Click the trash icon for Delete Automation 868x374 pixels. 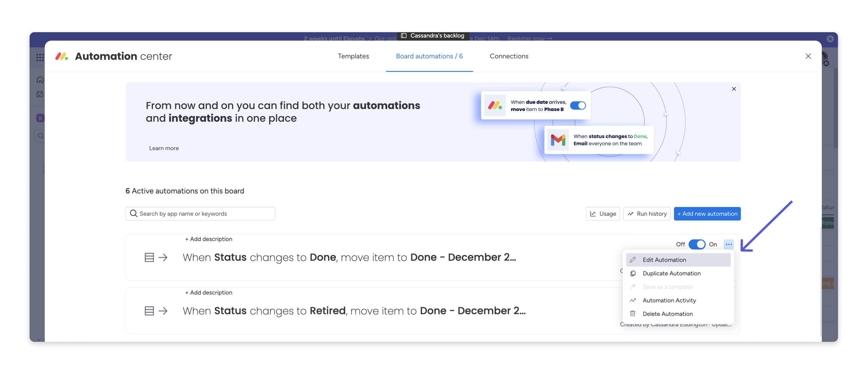click(633, 313)
